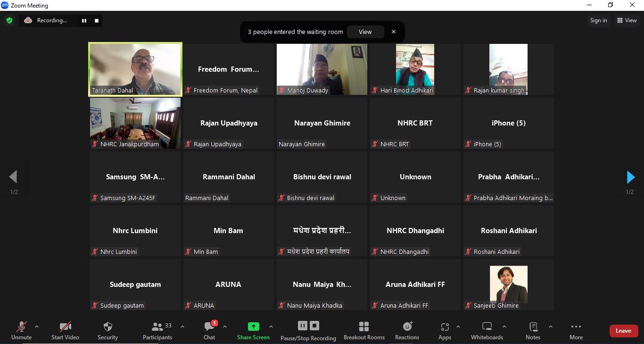Click the green encryption shield icon
The height and width of the screenshot is (344, 644).
click(x=9, y=20)
